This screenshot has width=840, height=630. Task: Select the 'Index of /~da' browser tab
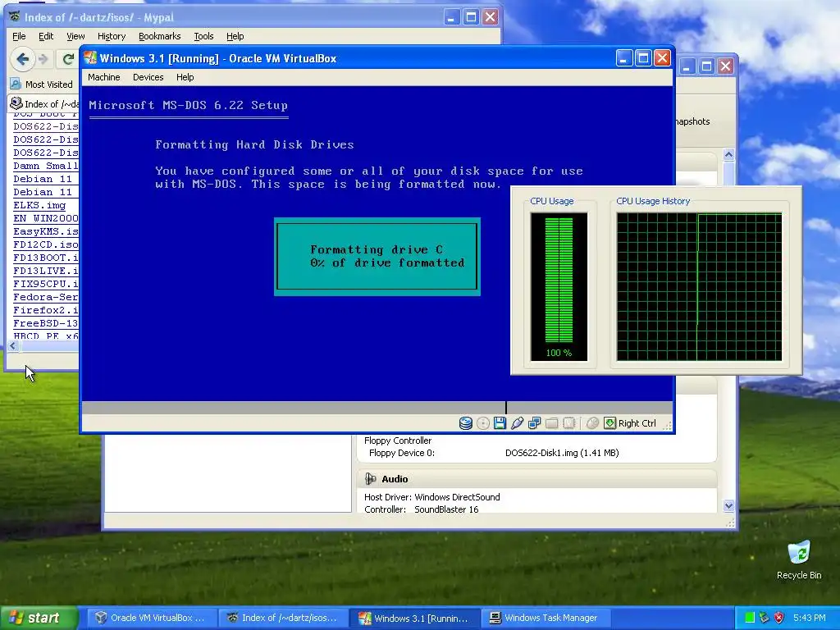point(44,104)
